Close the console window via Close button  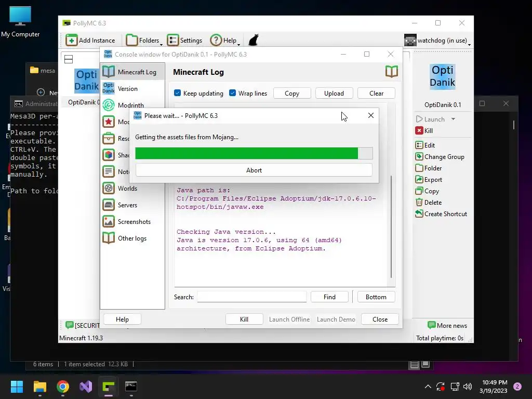(380, 320)
